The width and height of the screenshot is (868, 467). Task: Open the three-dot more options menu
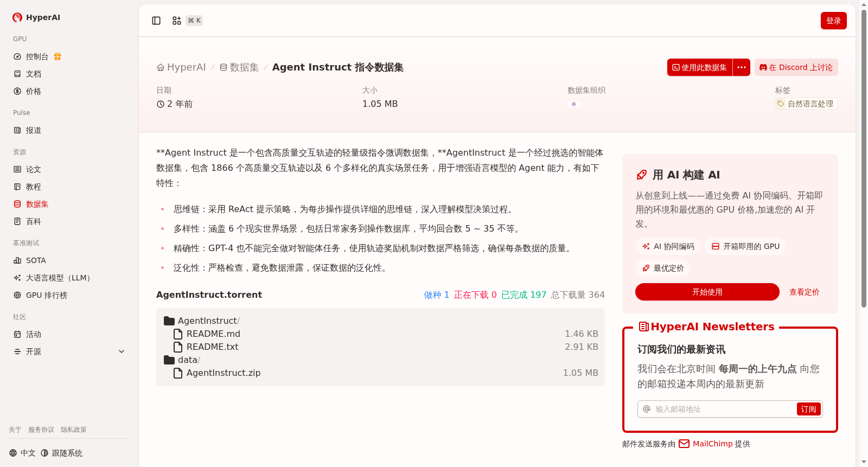point(742,67)
